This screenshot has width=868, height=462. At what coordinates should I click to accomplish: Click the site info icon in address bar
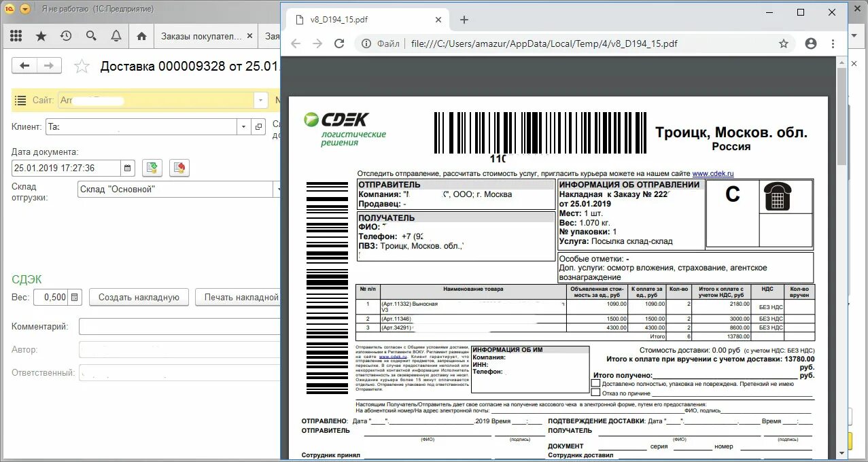coord(366,43)
